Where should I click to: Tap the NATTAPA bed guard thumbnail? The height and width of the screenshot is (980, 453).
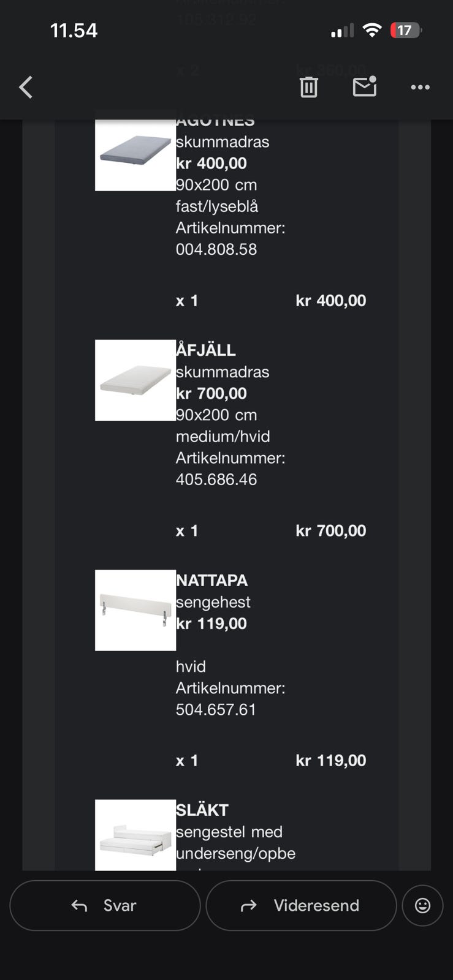pyautogui.click(x=135, y=610)
